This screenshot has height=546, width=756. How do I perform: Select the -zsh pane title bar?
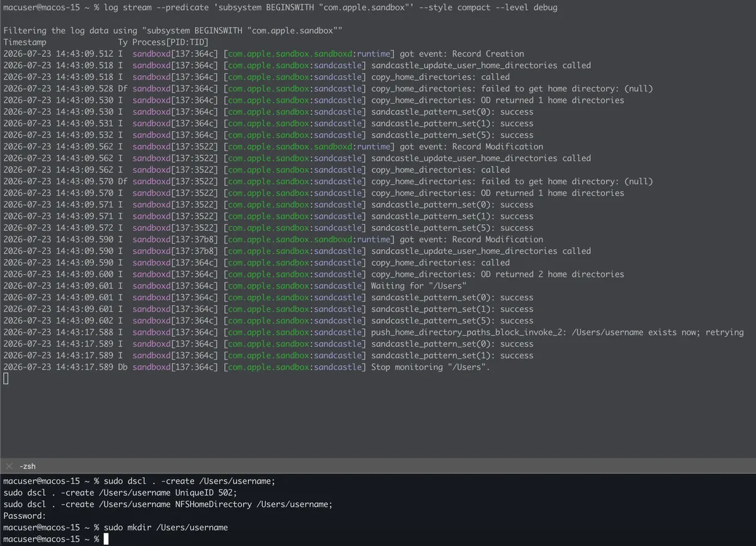pos(378,466)
